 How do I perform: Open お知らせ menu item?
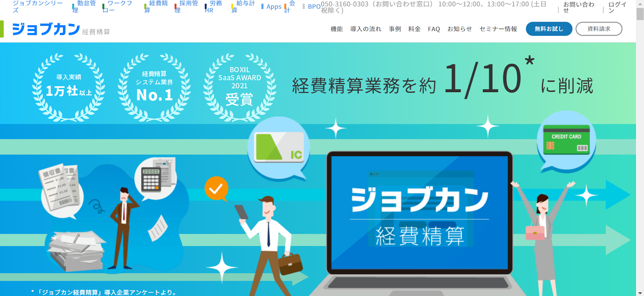pos(460,29)
